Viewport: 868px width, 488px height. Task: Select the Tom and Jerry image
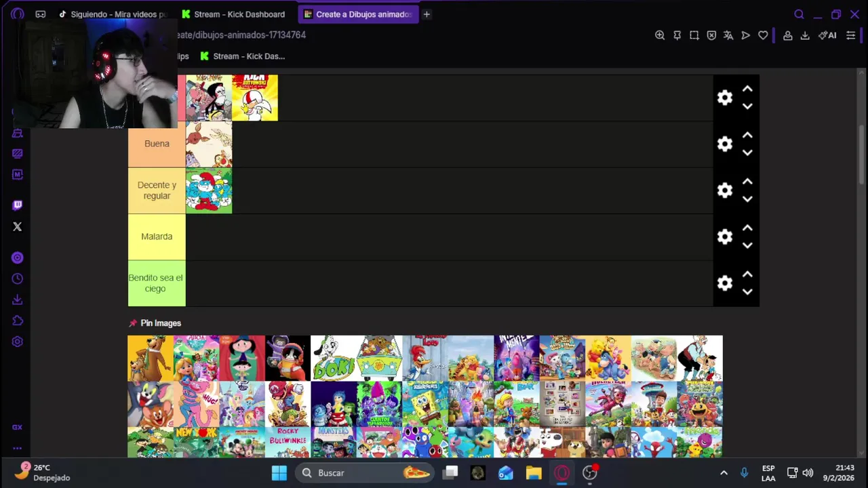pos(151,404)
